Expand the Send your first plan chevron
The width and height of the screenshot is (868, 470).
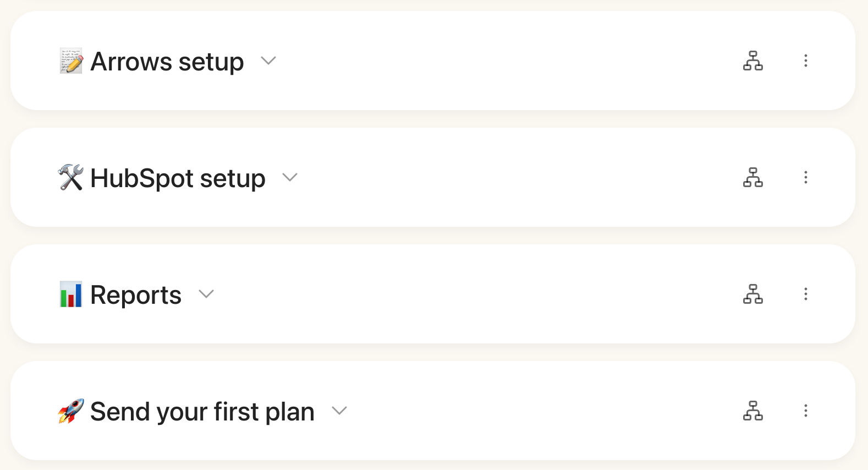339,411
